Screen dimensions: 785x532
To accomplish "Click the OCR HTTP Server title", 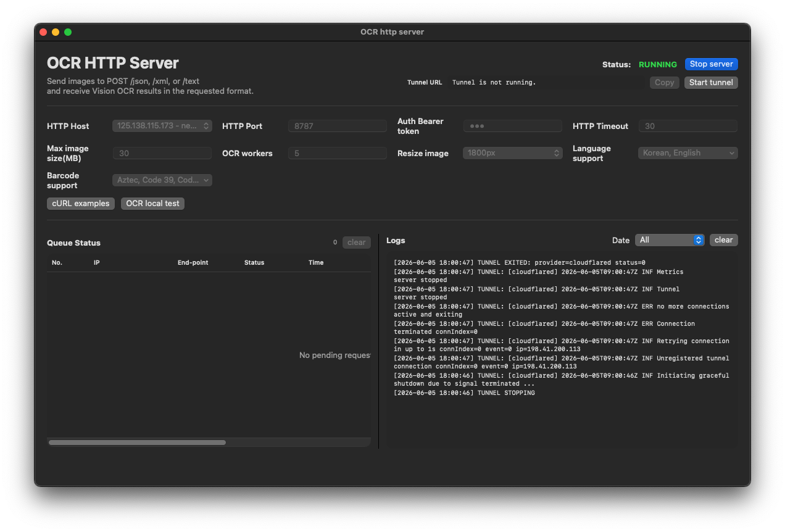I will coord(113,63).
